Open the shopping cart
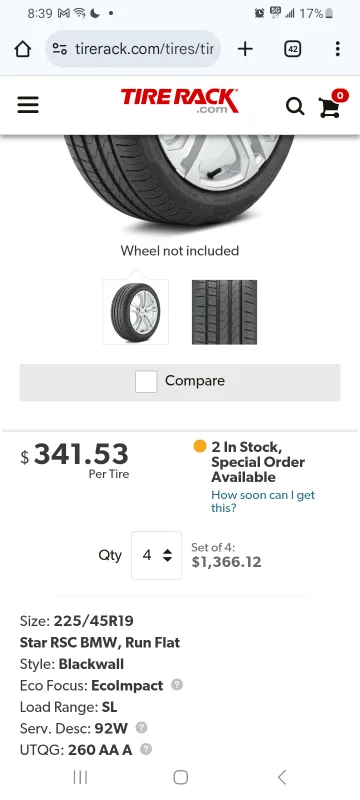360x800 pixels. [332, 104]
